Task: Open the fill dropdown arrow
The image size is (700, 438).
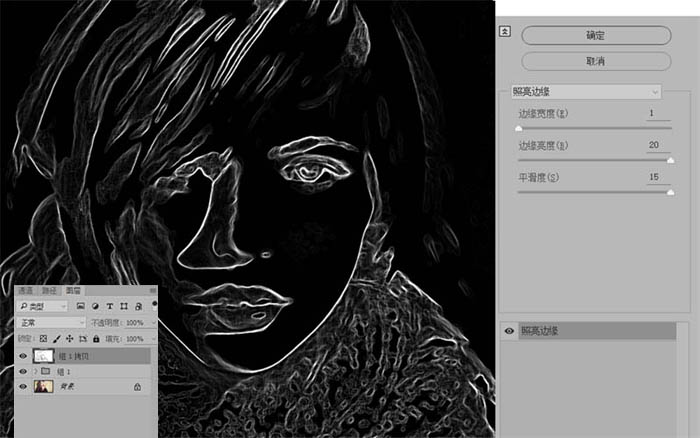Action: (x=154, y=339)
